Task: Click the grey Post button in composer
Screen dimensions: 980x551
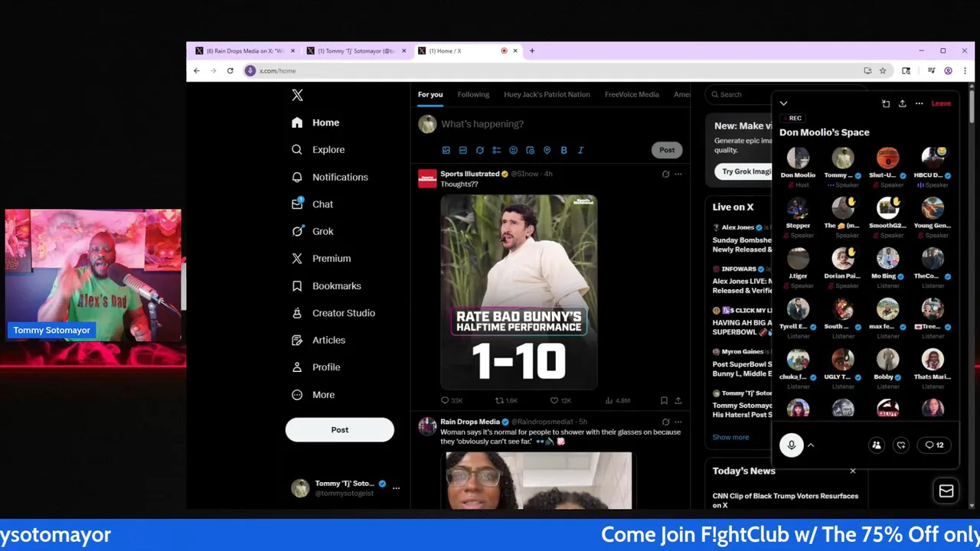Action: point(667,150)
